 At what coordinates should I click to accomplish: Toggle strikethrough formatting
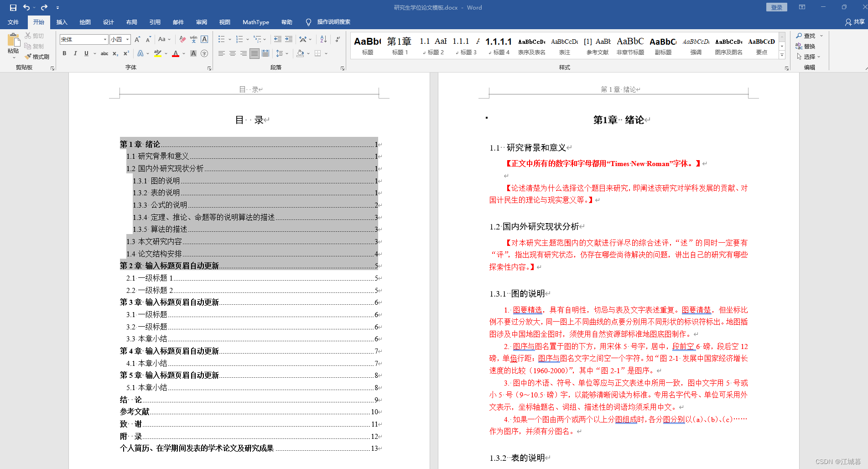(x=104, y=53)
